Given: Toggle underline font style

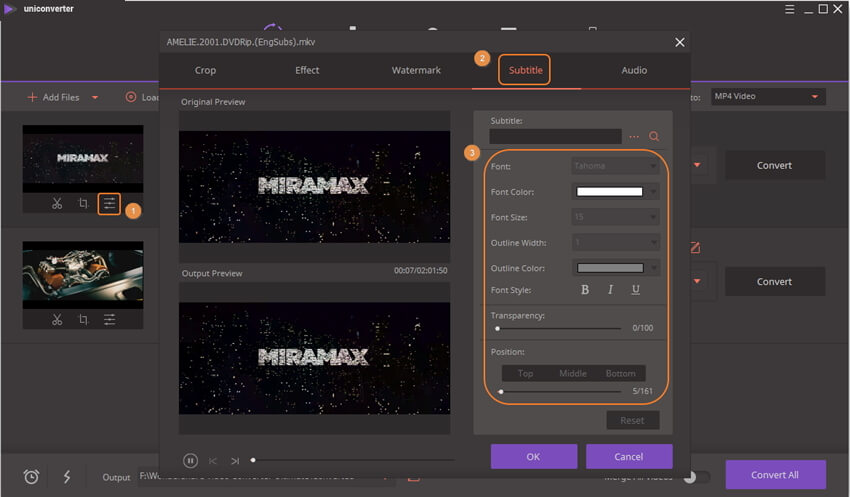Looking at the screenshot, I should click(636, 290).
